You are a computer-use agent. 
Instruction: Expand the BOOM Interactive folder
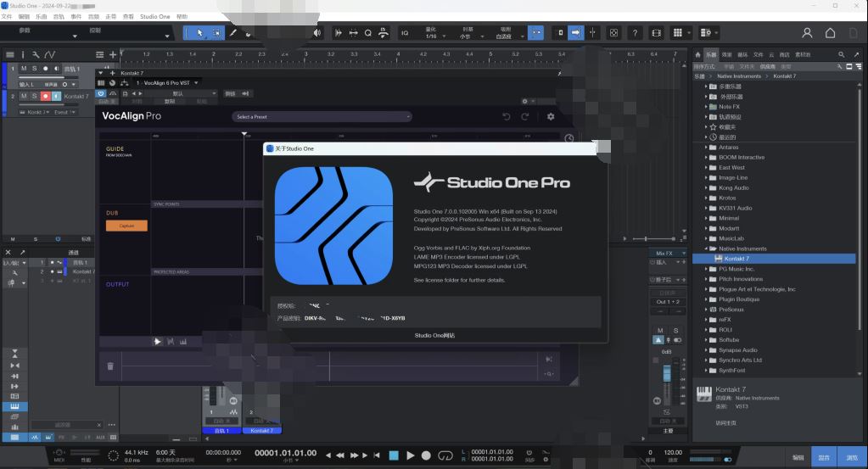tap(706, 158)
